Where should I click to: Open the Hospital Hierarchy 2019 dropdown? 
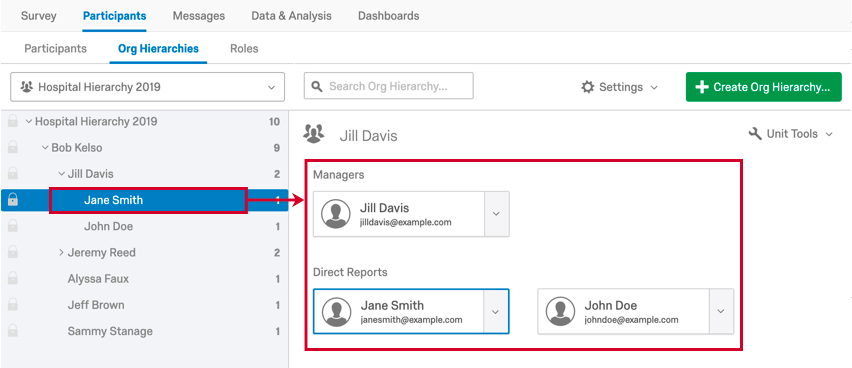point(147,87)
